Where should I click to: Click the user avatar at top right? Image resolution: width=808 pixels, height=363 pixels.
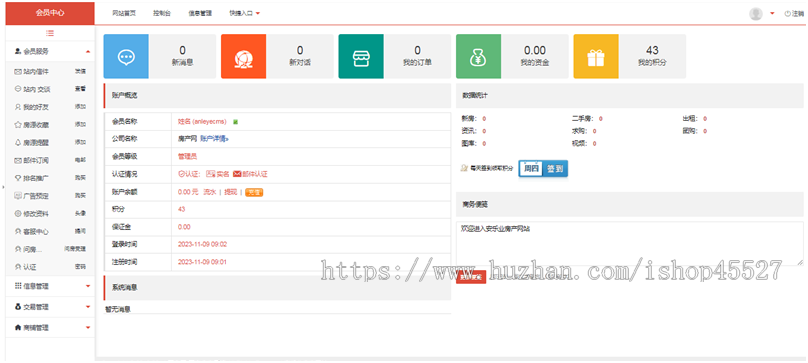[756, 14]
